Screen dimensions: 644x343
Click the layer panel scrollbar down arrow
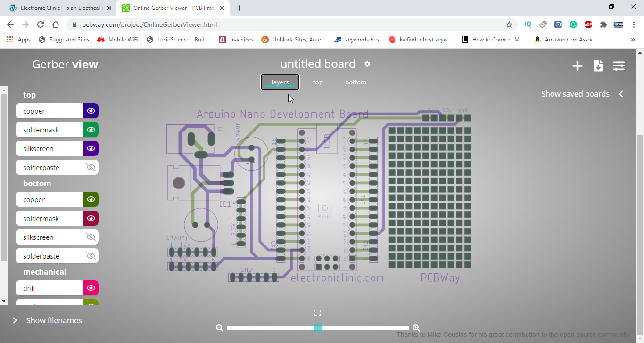point(4,301)
